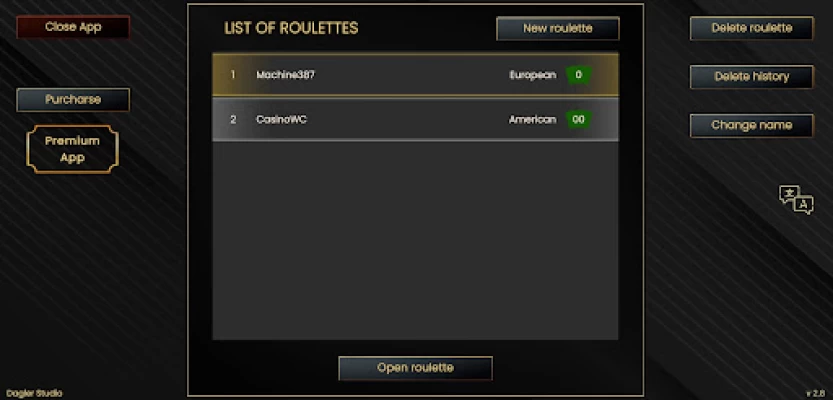Click the List of Roulettes heading
Image resolution: width=833 pixels, height=400 pixels.
(x=291, y=29)
